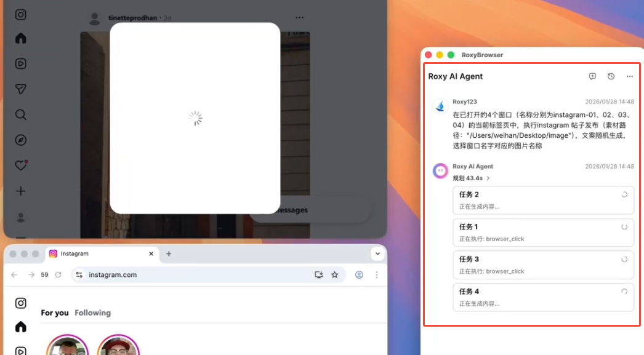
Task: Expand the 规划 43.4s planning details
Action: (x=472, y=178)
